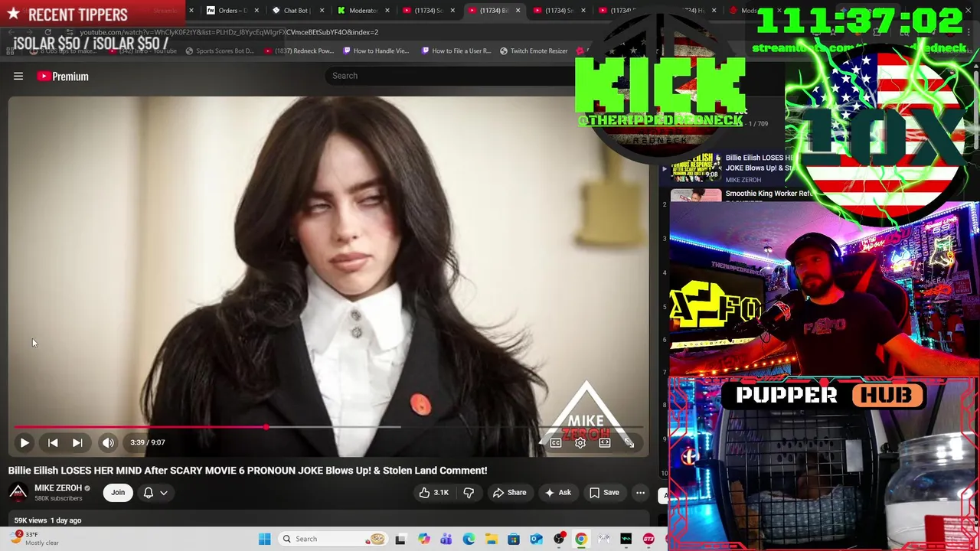Open File Explorer from taskbar
The image size is (980, 551).
tap(491, 539)
